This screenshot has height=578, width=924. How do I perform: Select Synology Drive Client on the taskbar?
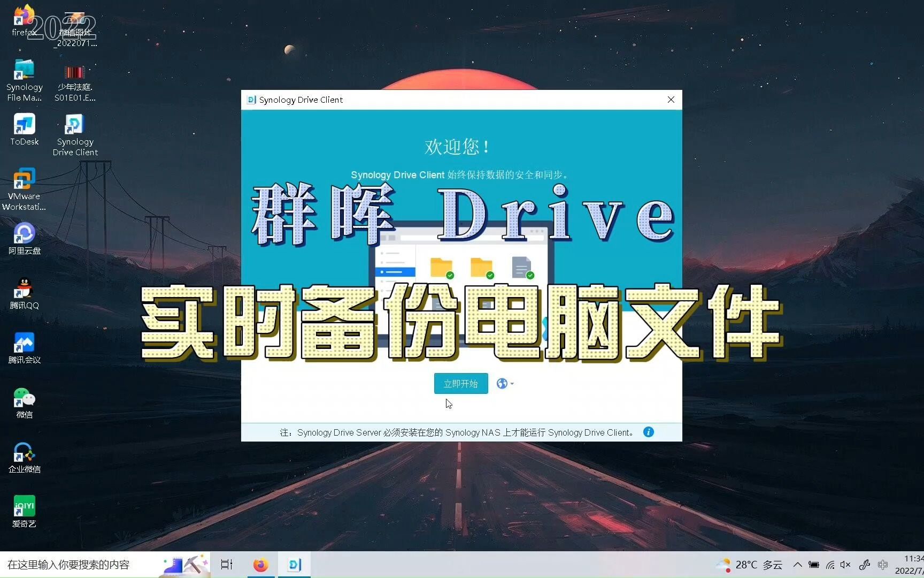coord(294,564)
